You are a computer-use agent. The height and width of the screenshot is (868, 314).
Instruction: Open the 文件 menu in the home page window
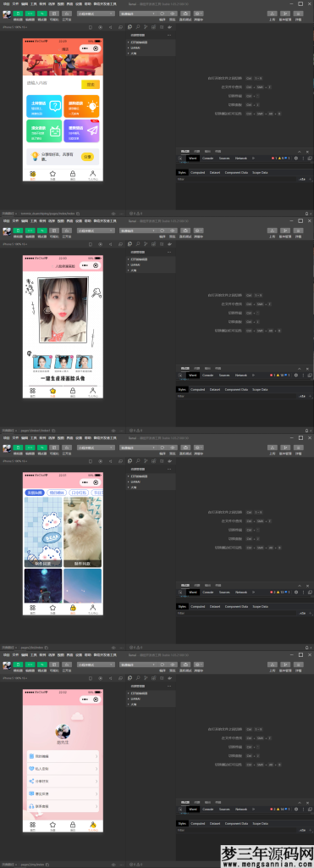(15, 3)
